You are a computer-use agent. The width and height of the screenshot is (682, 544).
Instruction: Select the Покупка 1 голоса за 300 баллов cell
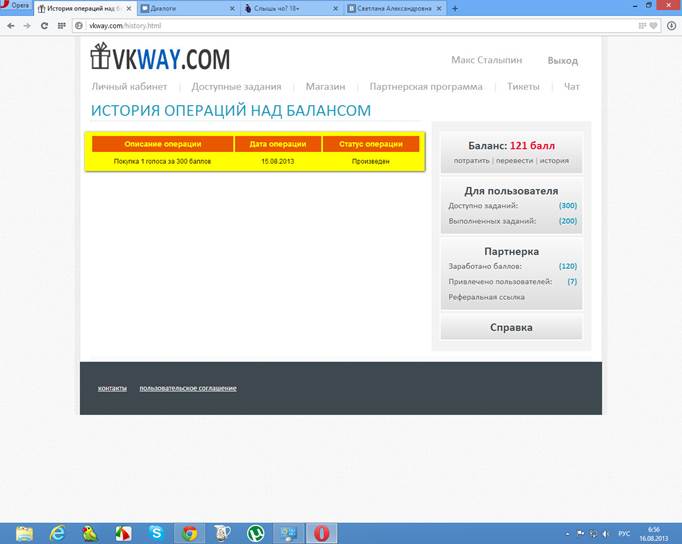pos(162,161)
